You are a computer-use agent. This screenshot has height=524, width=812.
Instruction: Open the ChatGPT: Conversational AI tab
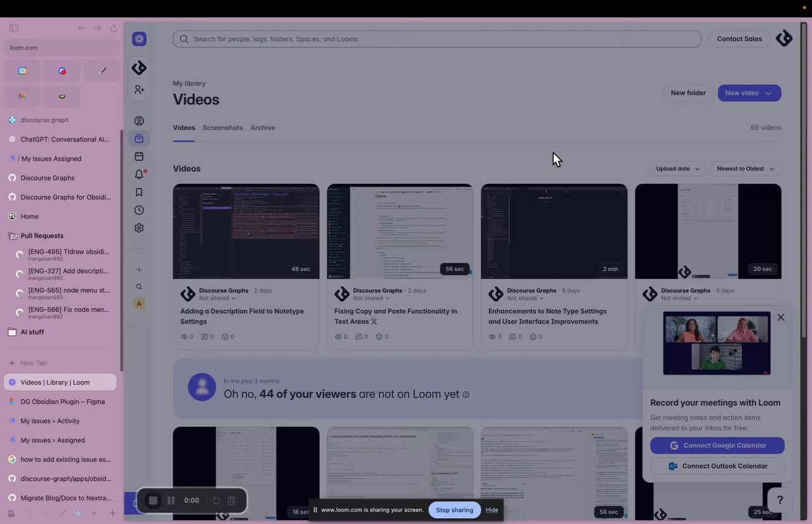click(60, 139)
